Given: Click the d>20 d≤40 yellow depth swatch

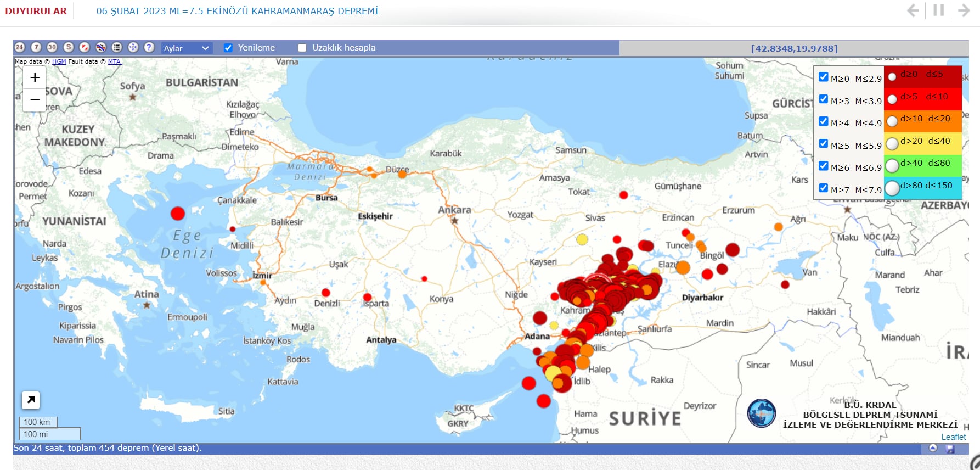Looking at the screenshot, I should [923, 143].
